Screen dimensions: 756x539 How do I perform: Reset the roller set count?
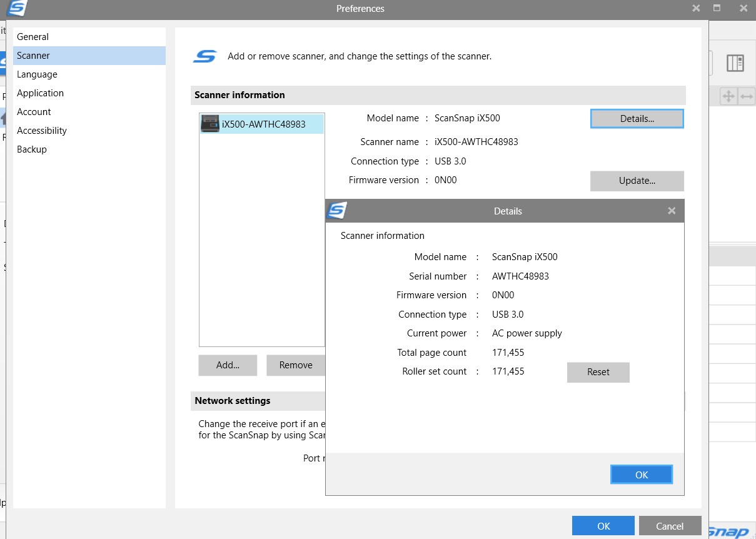pyautogui.click(x=598, y=372)
